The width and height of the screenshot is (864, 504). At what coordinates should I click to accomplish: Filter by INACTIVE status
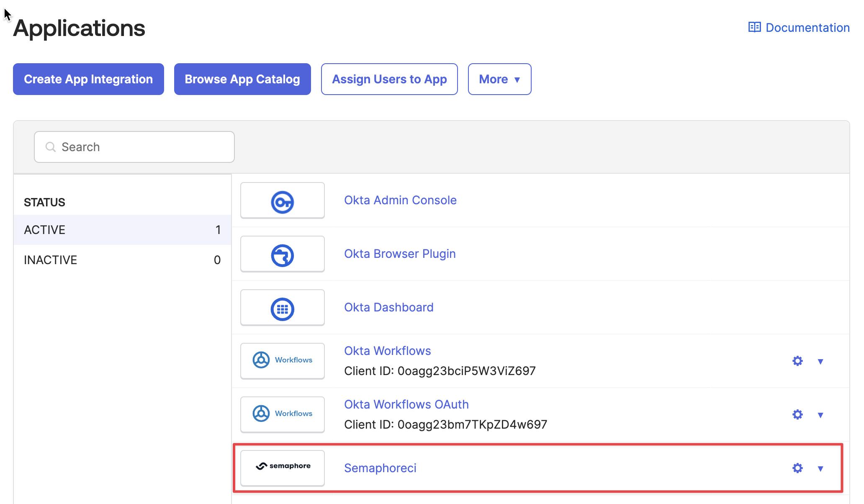click(122, 260)
